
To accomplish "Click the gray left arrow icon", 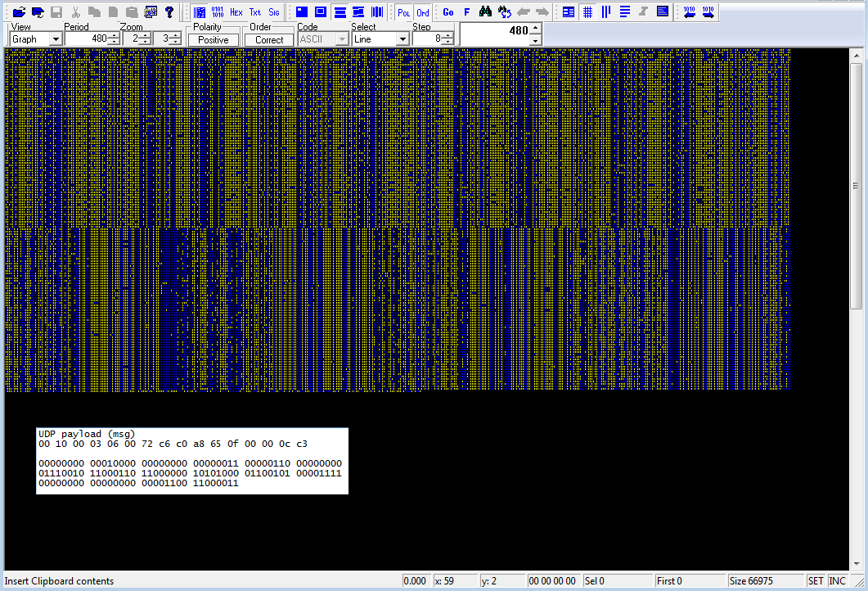I will click(523, 11).
